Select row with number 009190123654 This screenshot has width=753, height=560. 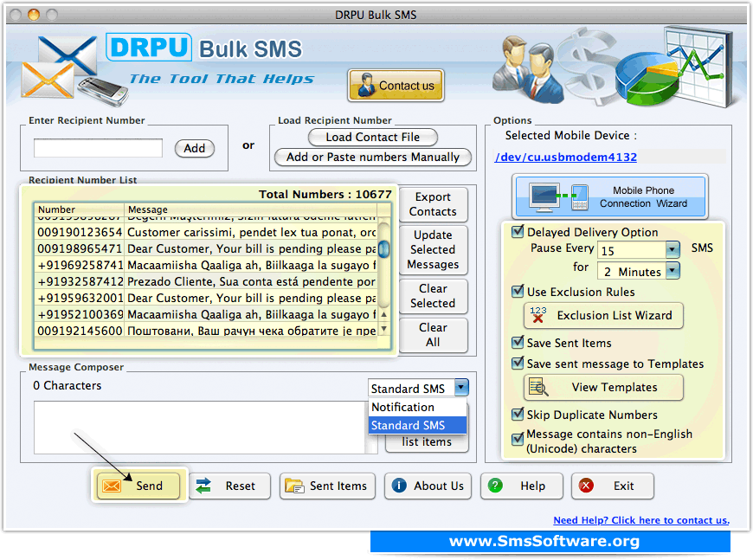(207, 233)
